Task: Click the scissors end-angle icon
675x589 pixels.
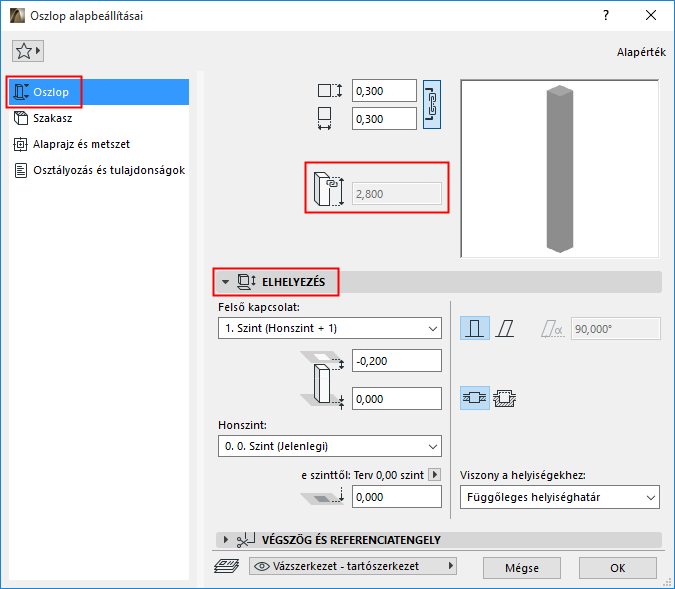Action: pyautogui.click(x=246, y=539)
